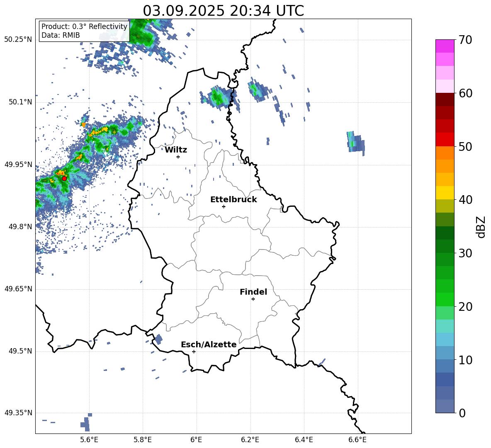Screen dimensions: 491x448
Task: Pick the magenta 70 dBZ colorbar segment
Action: [x=445, y=46]
